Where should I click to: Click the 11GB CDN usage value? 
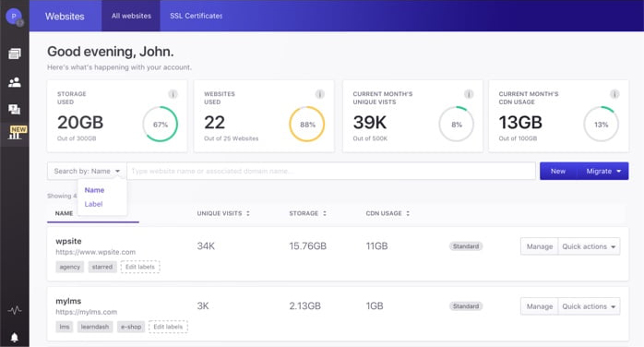pyautogui.click(x=376, y=246)
